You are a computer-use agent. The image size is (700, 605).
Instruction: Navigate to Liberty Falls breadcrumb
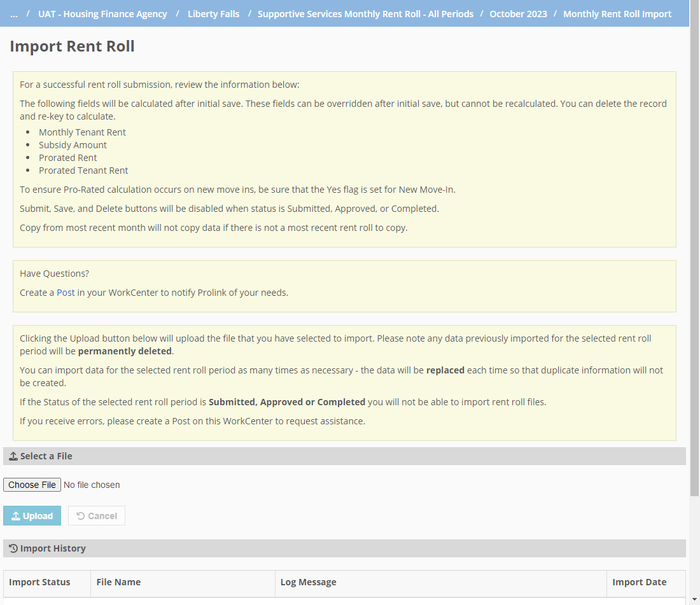[214, 14]
